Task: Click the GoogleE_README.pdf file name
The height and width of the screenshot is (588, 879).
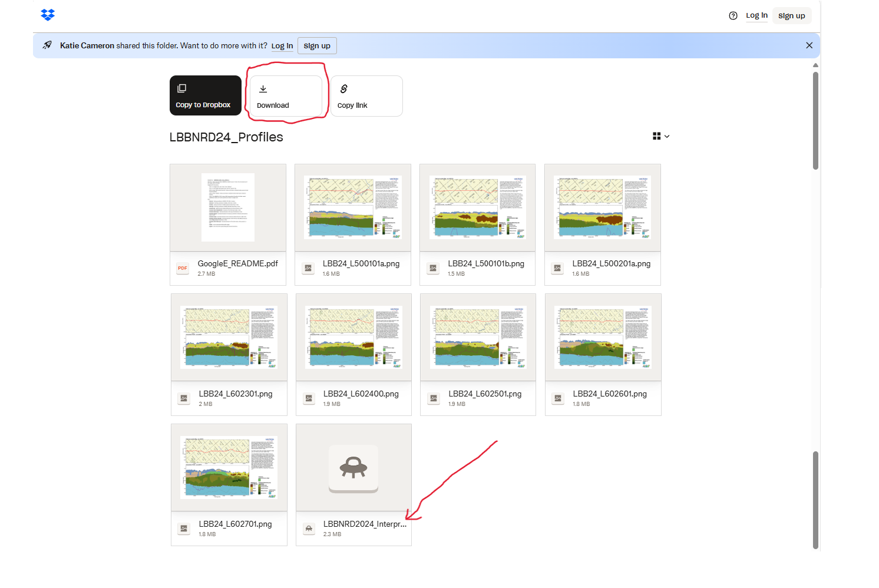Action: tap(237, 263)
